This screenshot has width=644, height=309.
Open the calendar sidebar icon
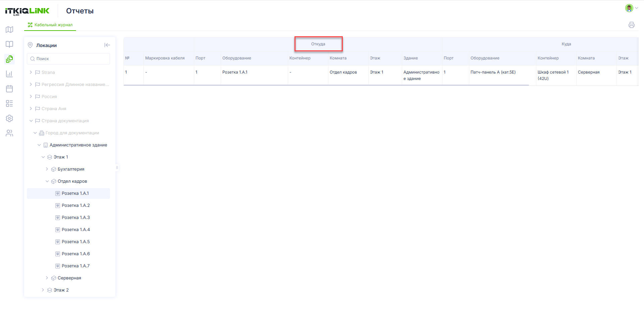pos(9,89)
